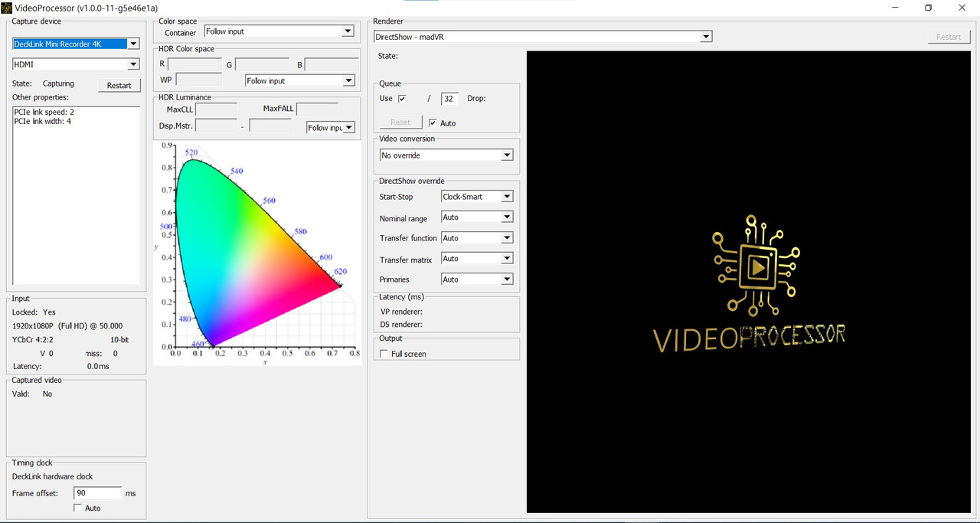Open the Start-Stop Clock-Smart dropdown

tap(477, 197)
